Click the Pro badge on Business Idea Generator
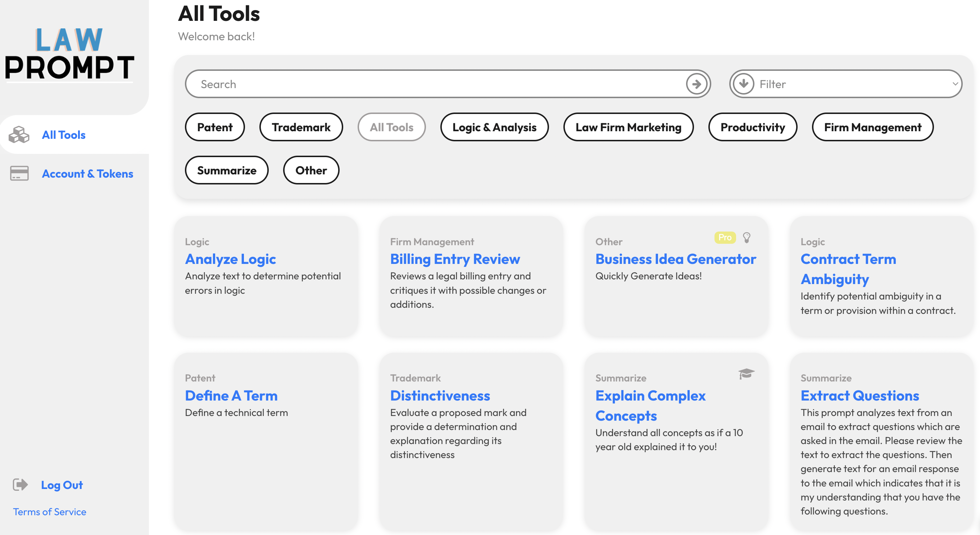This screenshot has width=980, height=535. point(725,238)
